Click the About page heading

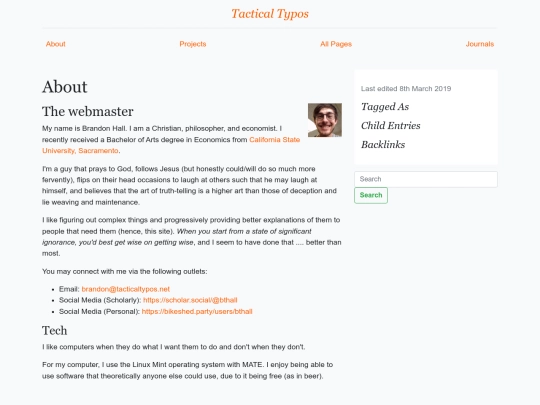[65, 86]
